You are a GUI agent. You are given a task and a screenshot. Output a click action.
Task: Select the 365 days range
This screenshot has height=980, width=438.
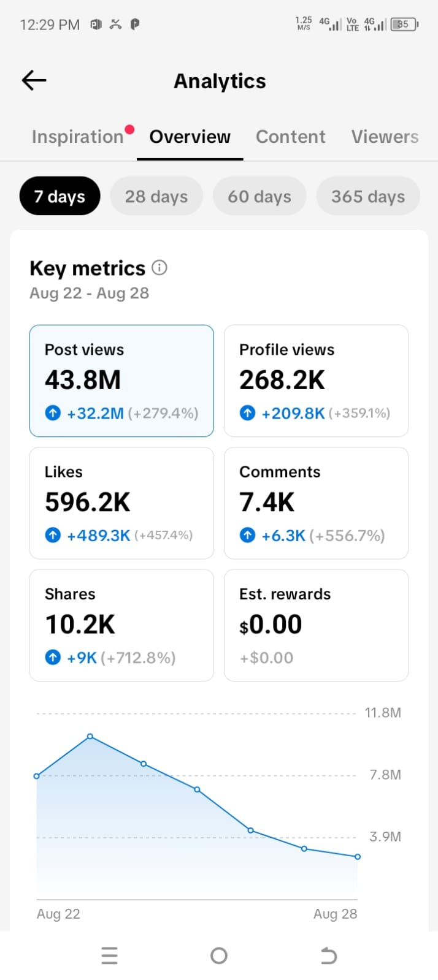pyautogui.click(x=368, y=196)
